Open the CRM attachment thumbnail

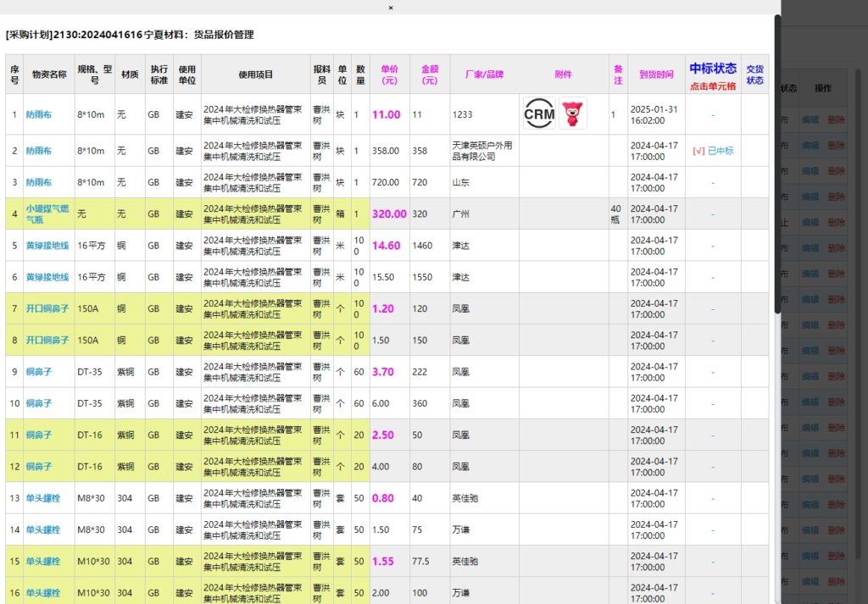(x=539, y=114)
